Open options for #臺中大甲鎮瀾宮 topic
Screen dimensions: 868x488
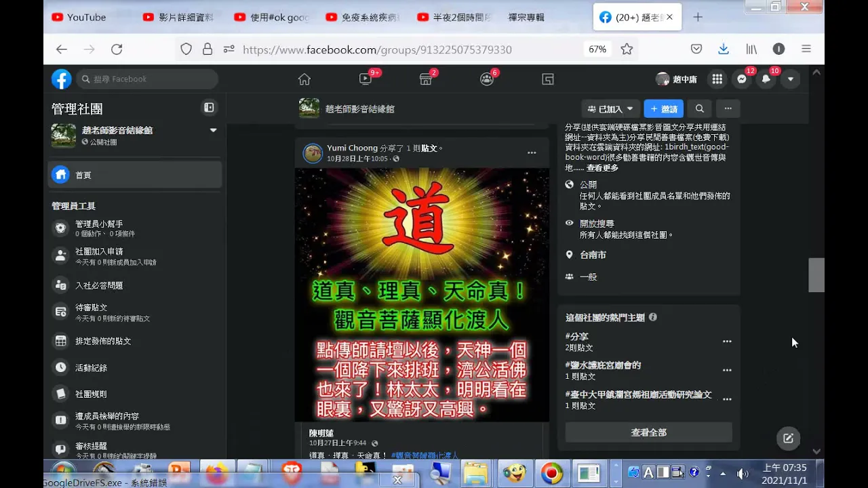click(x=727, y=399)
